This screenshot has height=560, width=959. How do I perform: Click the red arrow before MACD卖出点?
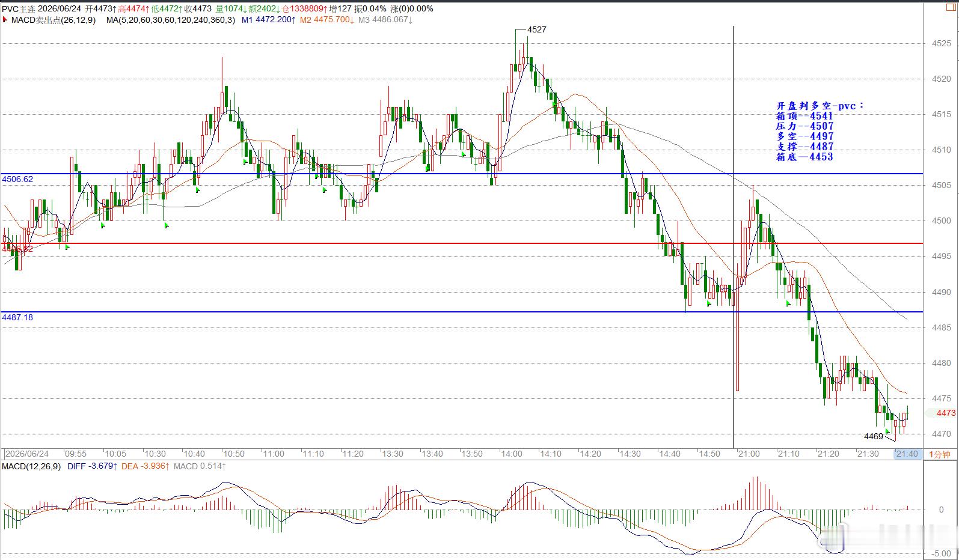tap(5, 20)
